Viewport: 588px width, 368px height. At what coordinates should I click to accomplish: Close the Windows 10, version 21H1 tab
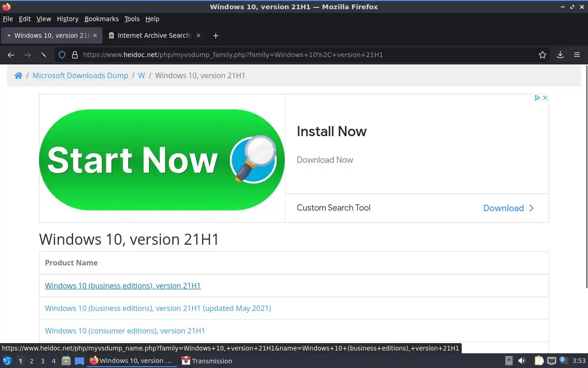click(95, 35)
